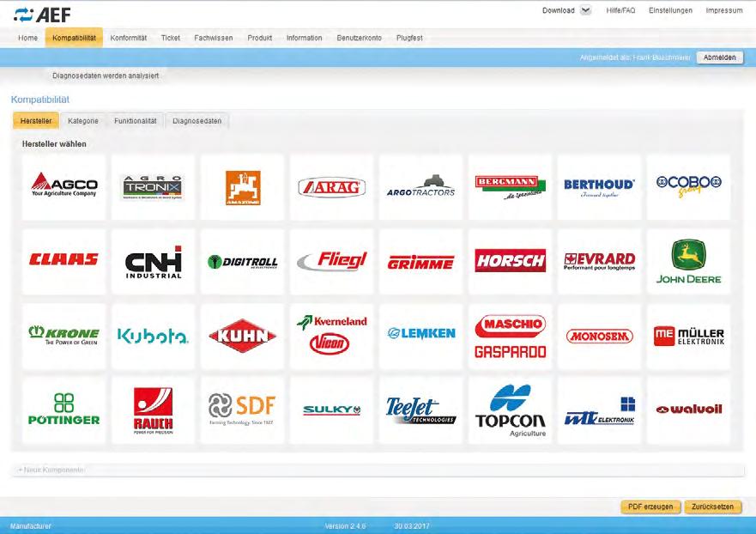Screen dimensions: 756x534
Task: Switch to the Kategorie tab
Action: coord(83,120)
